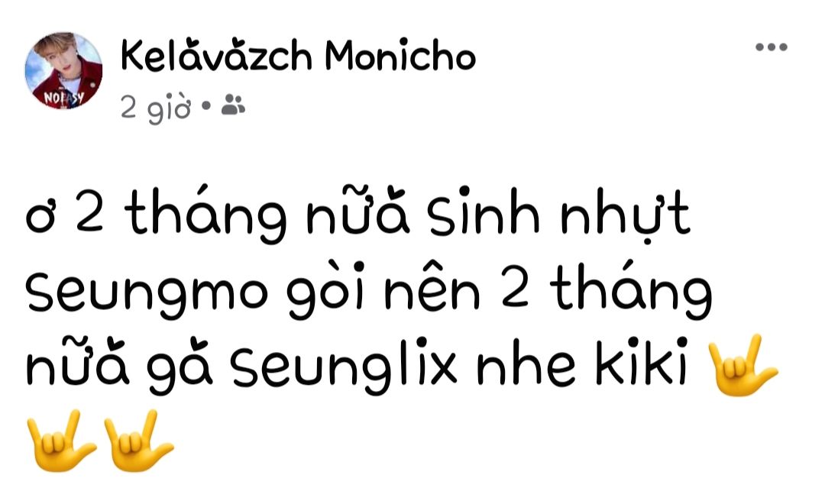Click the dot separator beside the timestamp
This screenshot has height=504, width=825.
[206, 105]
